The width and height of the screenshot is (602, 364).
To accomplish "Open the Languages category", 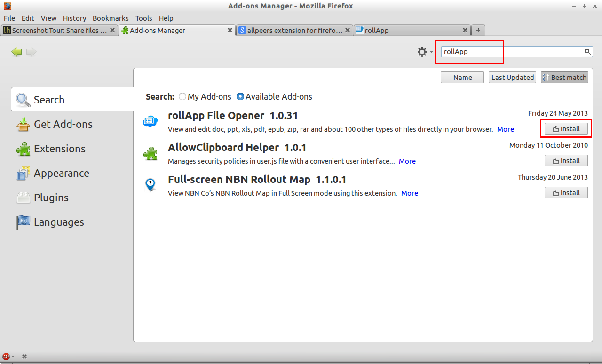I will point(72,222).
